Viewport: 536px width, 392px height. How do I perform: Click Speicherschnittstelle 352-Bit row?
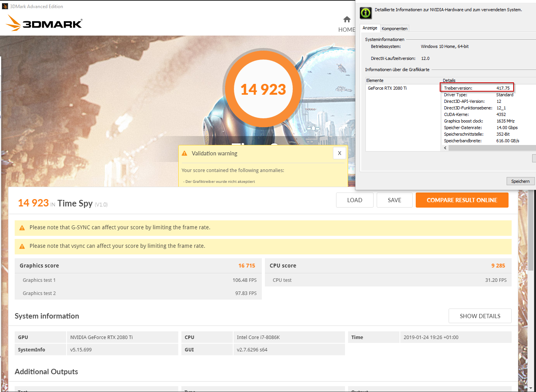pyautogui.click(x=476, y=134)
